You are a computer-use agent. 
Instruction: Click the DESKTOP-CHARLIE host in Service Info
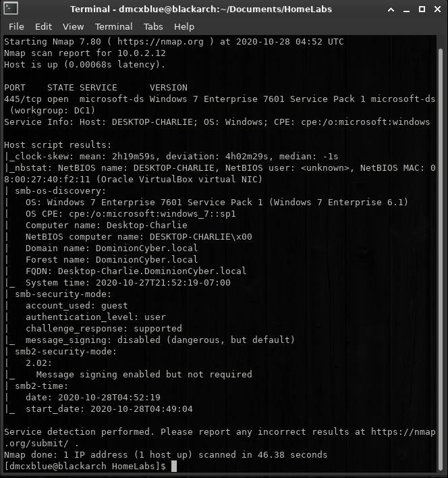click(152, 122)
